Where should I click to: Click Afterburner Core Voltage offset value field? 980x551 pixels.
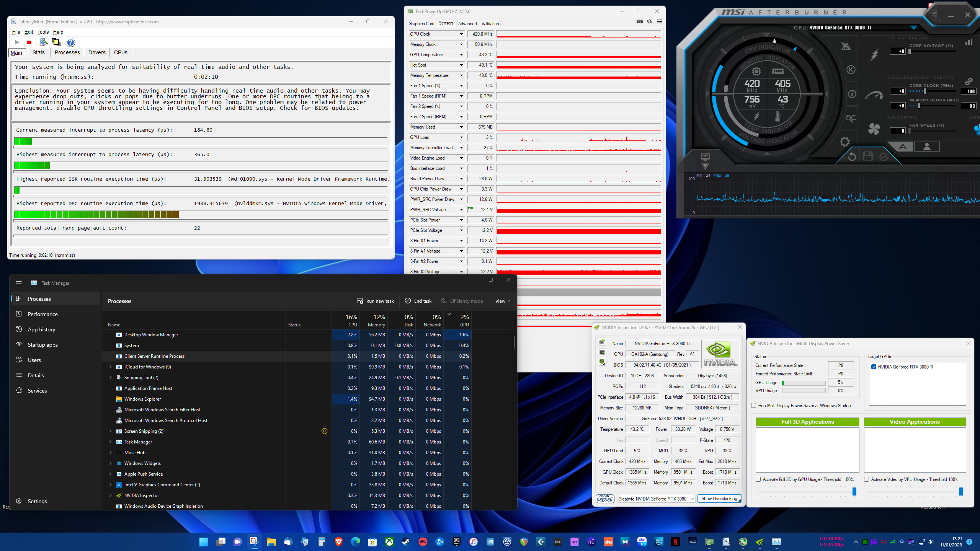pos(898,51)
